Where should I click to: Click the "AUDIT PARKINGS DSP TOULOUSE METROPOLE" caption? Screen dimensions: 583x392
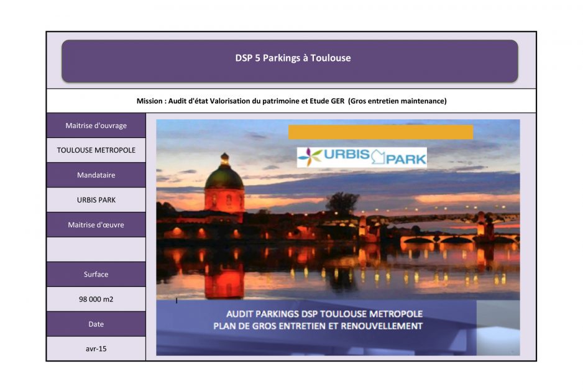click(316, 314)
